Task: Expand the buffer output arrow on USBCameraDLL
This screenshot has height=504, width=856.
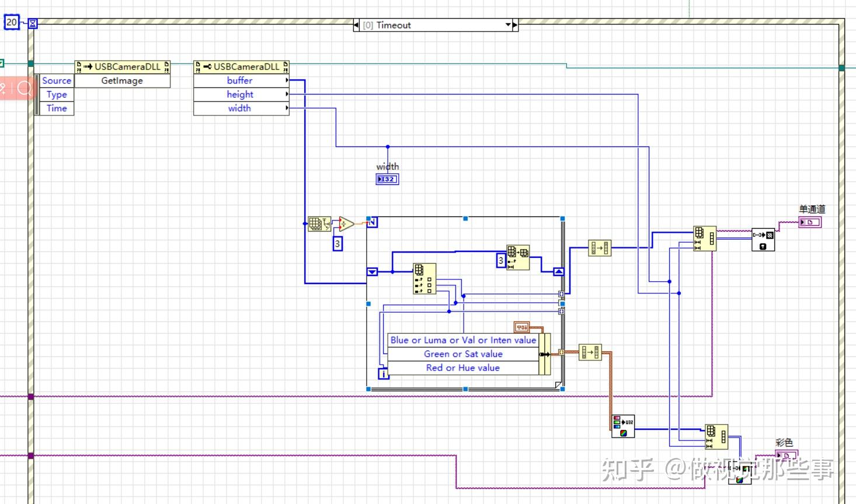Action: (x=286, y=80)
